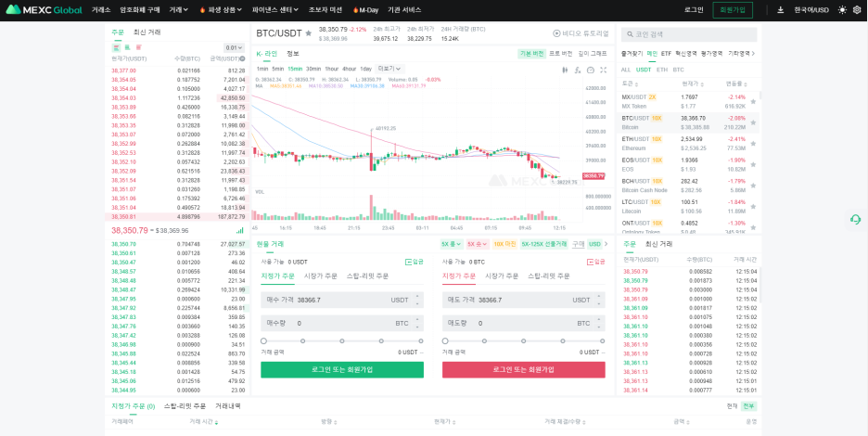Expand chart to fullscreen

[604, 70]
